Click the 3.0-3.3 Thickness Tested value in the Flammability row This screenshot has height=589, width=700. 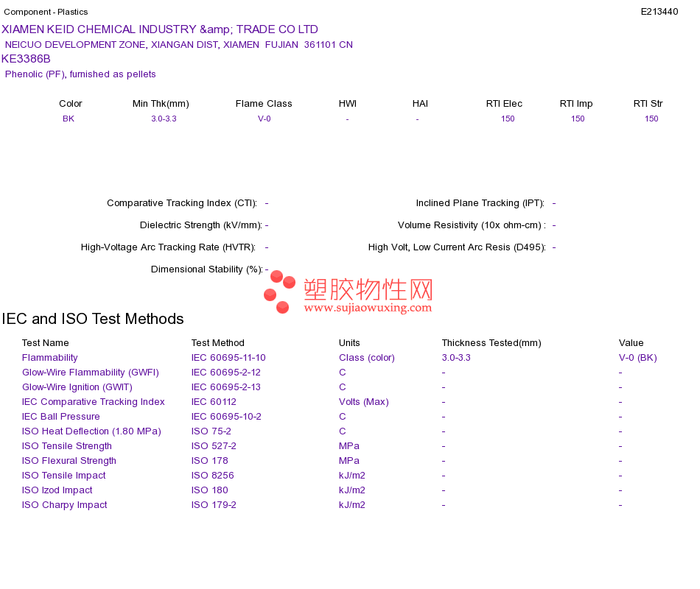tap(456, 357)
